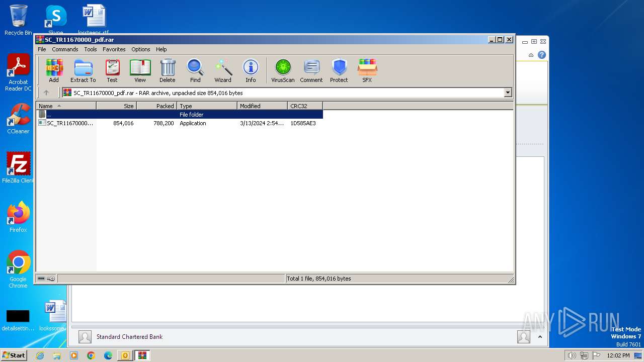Screen dimensions: 644x362
Task: Open Chrome from the taskbar
Action: pyautogui.click(x=91, y=355)
